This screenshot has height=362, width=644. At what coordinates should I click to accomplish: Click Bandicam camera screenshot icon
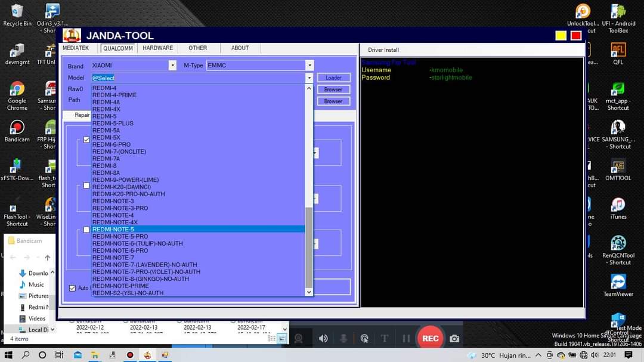454,339
